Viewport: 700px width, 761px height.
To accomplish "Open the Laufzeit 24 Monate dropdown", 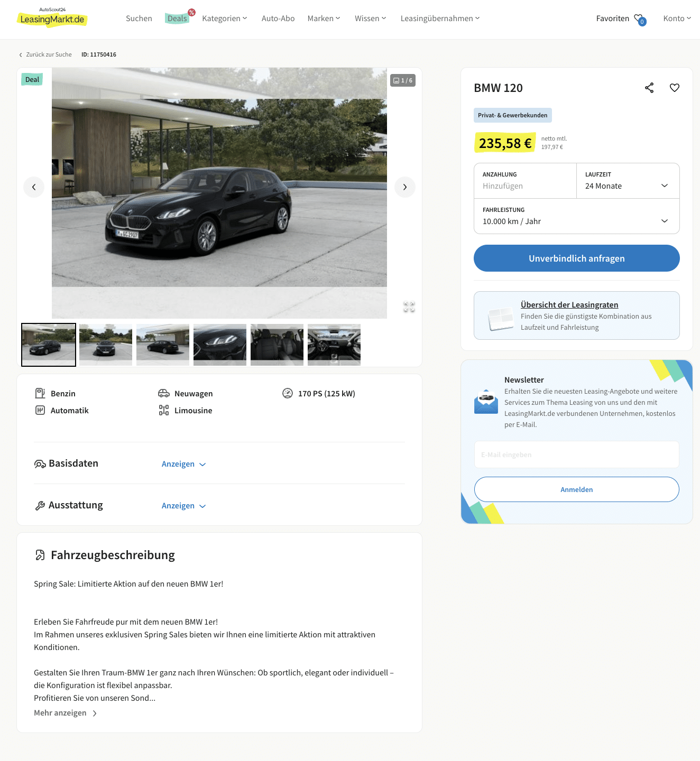I will (x=628, y=181).
